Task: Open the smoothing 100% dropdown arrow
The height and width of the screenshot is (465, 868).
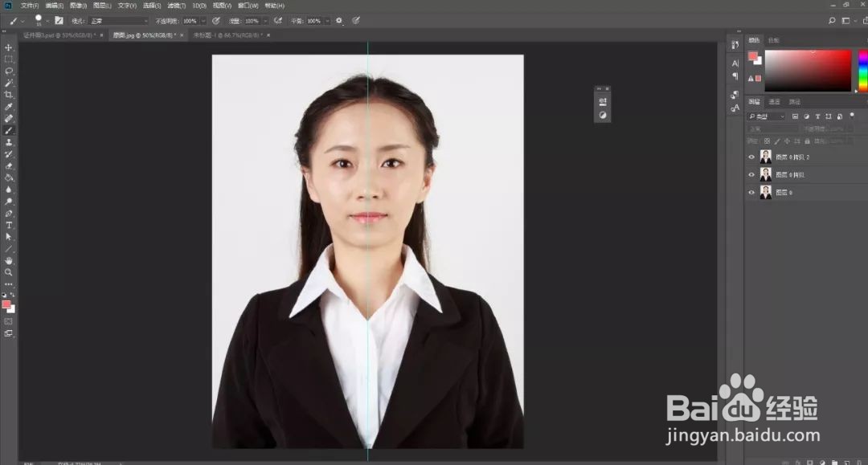Action: [x=327, y=20]
